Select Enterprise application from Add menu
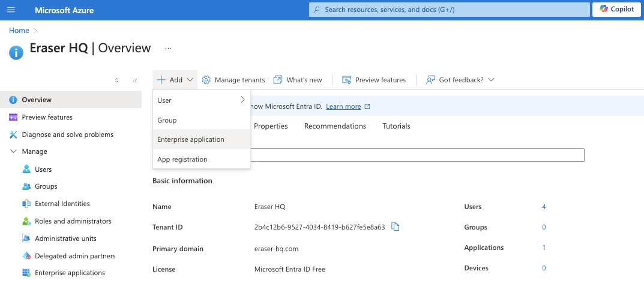This screenshot has height=283, width=644. 201,139
